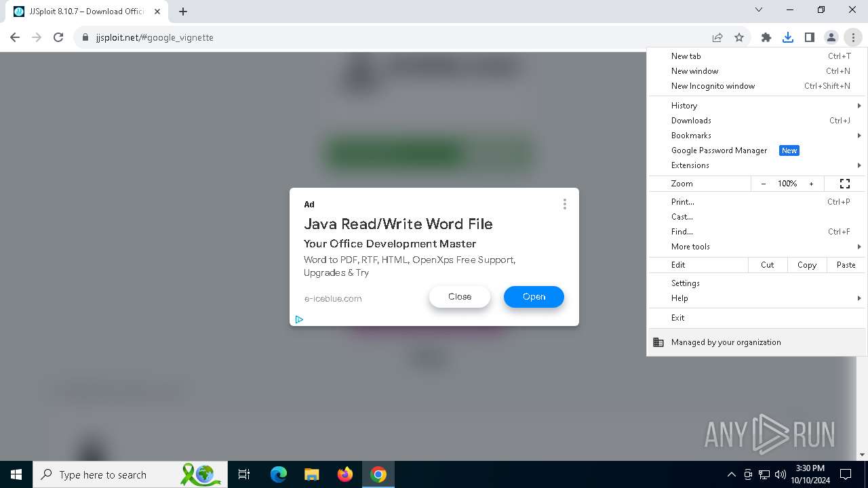Switch to Chrome taskbar icon
The width and height of the screenshot is (868, 488).
[x=378, y=474]
